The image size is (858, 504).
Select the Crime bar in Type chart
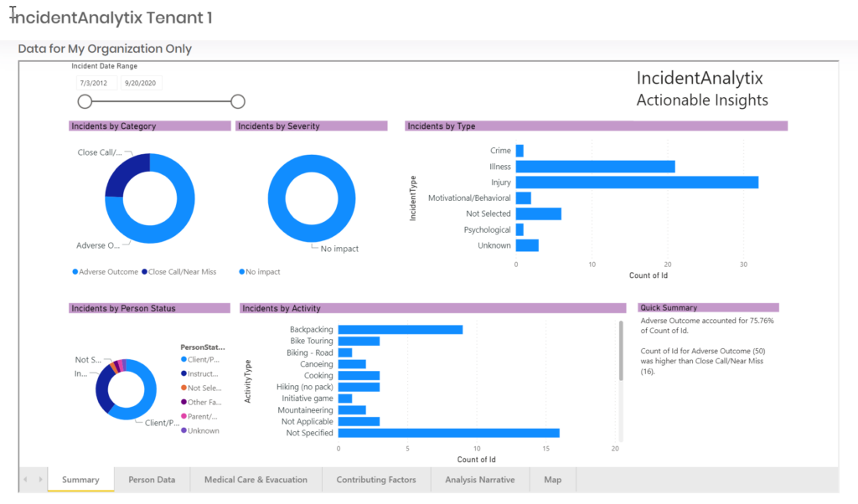519,151
